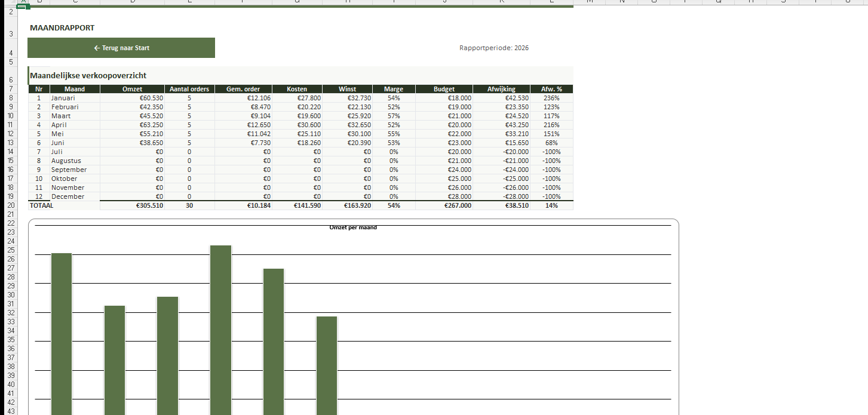This screenshot has height=415, width=868.
Task: Select the Aantal orders header cell
Action: (189, 89)
